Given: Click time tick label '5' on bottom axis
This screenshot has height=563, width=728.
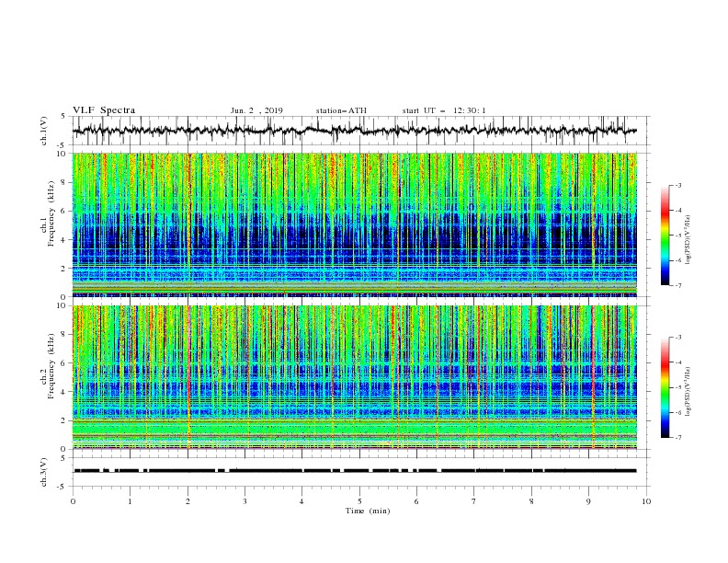Looking at the screenshot, I should click(359, 501).
